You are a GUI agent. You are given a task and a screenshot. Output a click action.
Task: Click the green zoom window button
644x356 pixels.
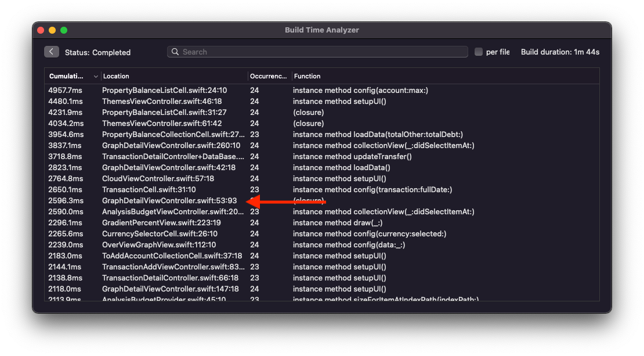pos(64,30)
